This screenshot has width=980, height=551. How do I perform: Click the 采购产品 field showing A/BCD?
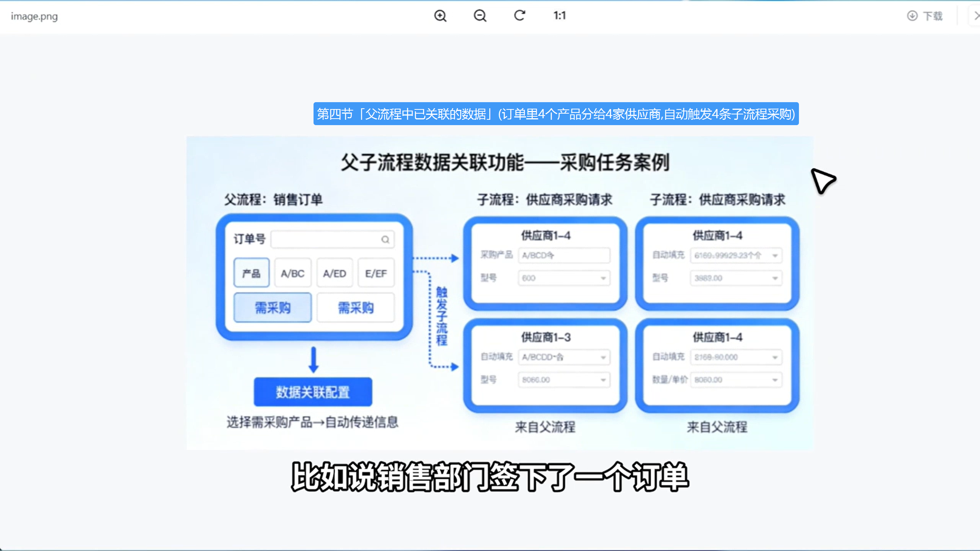pyautogui.click(x=564, y=255)
